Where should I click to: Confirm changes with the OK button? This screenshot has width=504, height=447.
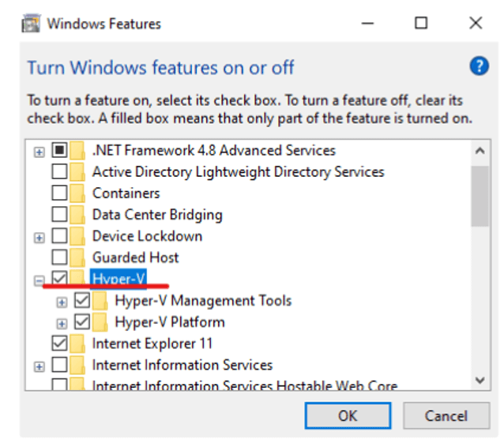(x=348, y=415)
